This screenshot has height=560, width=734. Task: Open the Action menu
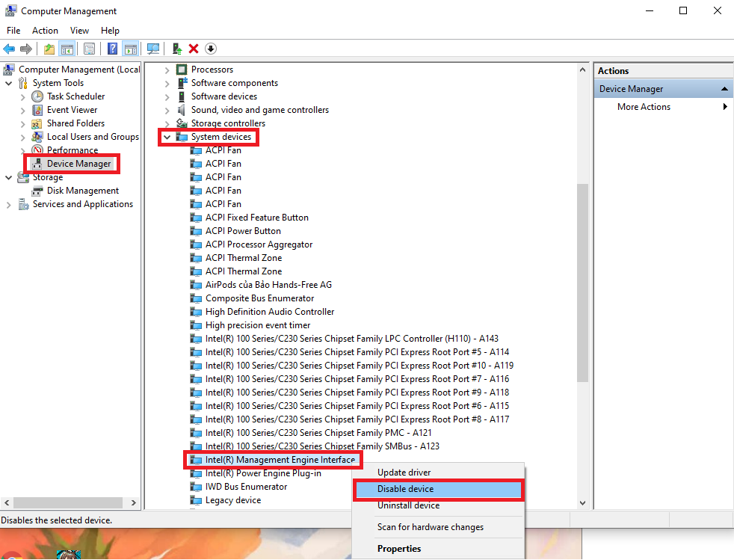pos(45,31)
